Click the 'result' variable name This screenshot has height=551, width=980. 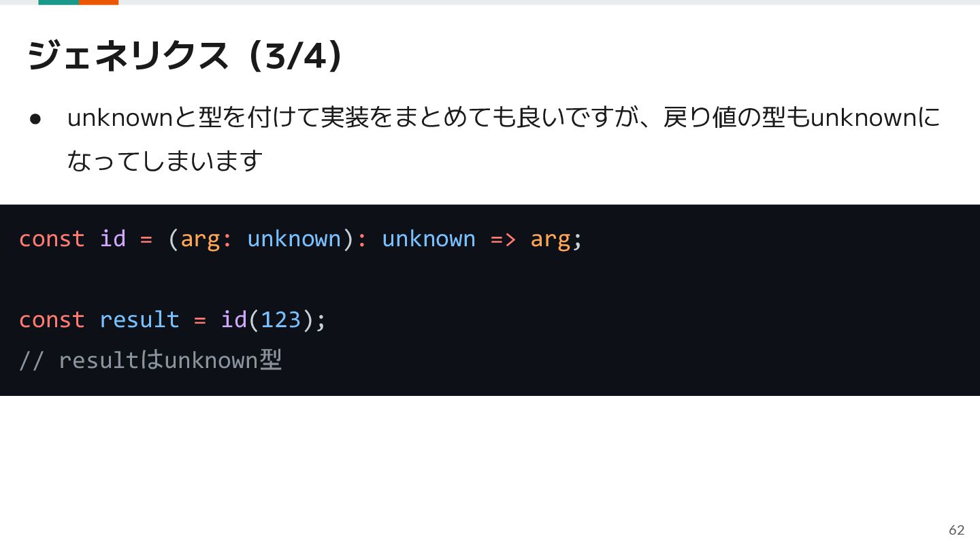pos(140,320)
